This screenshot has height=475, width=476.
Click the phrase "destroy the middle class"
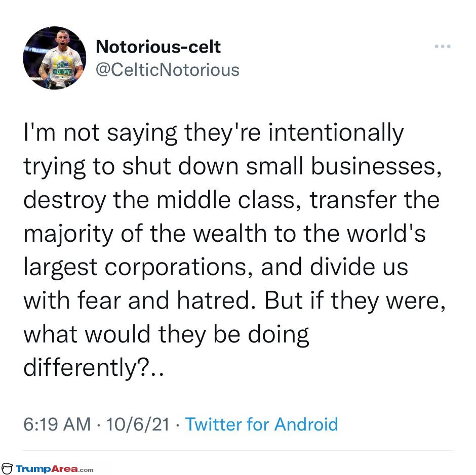point(160,200)
